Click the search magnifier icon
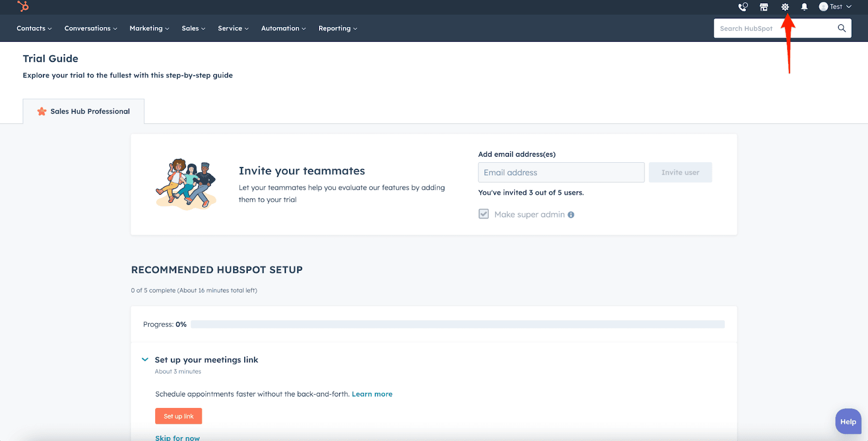Screen dimensions: 868x441 (x=841, y=28)
